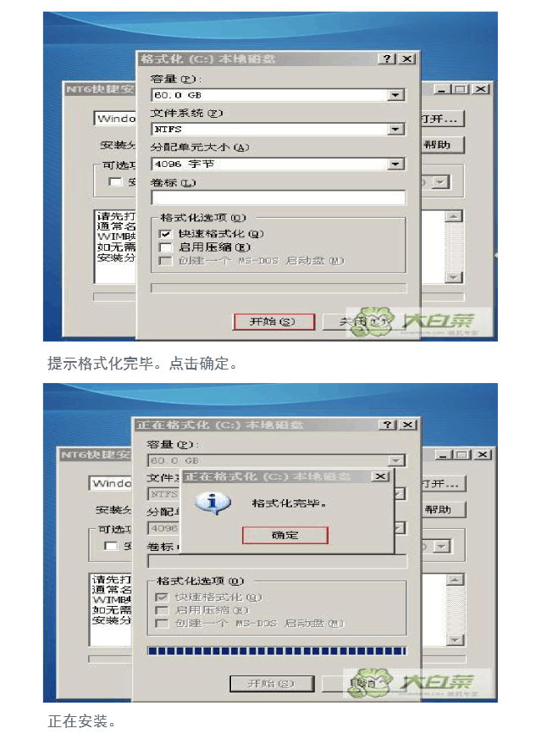The height and width of the screenshot is (756, 536).
Task: Click the help question mark in format dialog
Action: click(387, 58)
